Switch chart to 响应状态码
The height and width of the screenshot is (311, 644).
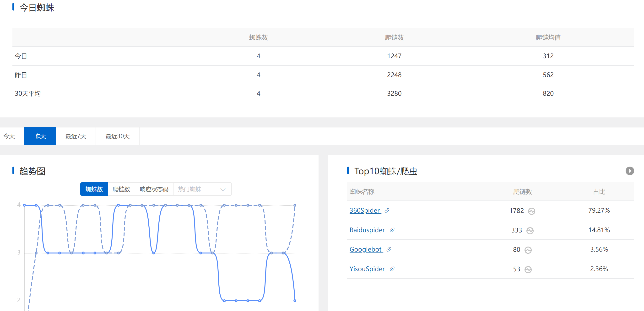tap(154, 189)
